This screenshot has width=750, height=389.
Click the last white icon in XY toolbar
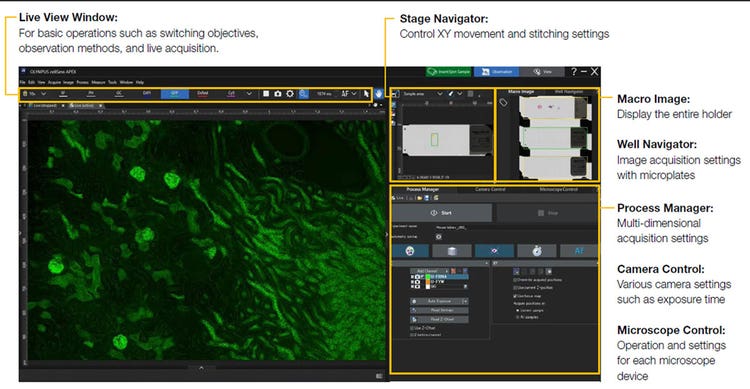click(549, 272)
